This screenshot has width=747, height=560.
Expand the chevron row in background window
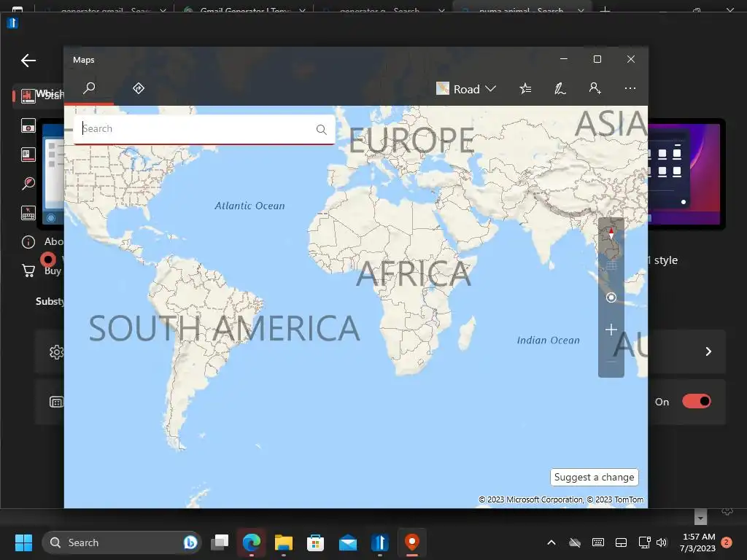[x=708, y=351]
